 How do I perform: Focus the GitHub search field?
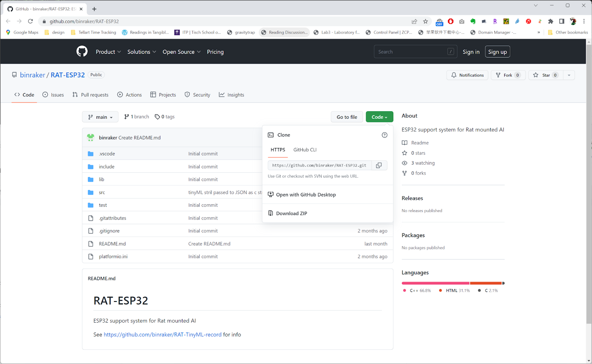pyautogui.click(x=416, y=52)
